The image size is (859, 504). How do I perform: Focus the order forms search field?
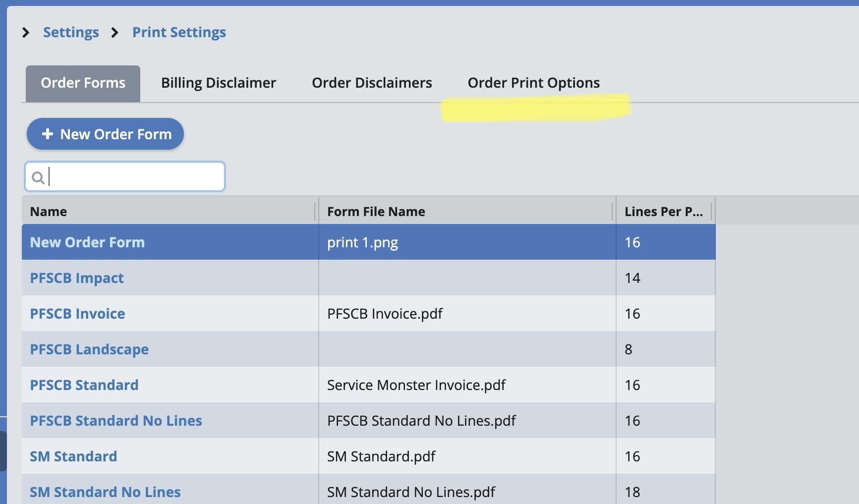click(134, 177)
